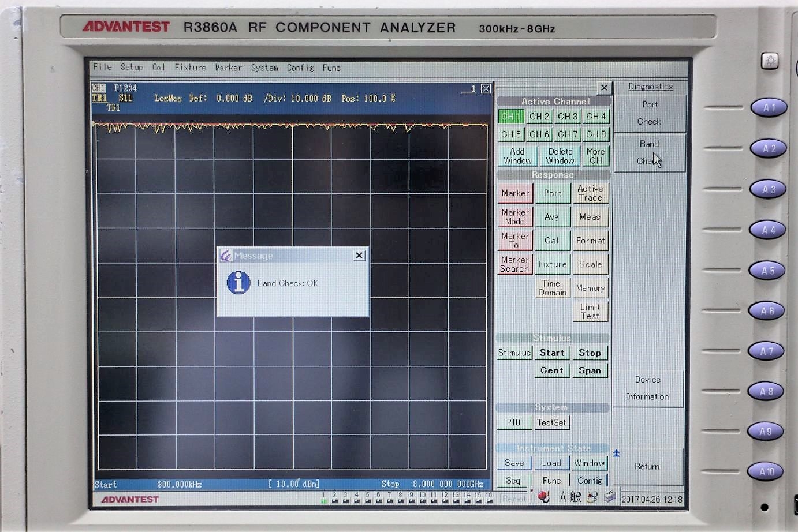Close the soft key panel with its X
Viewport: 798px width, 532px height.
tap(604, 88)
